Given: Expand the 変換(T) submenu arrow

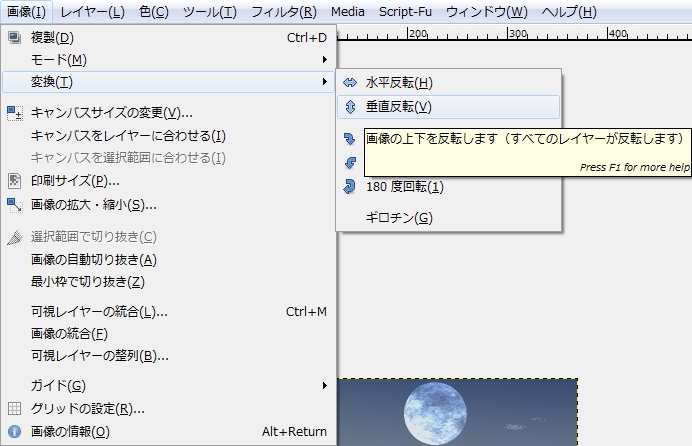Looking at the screenshot, I should pos(325,82).
